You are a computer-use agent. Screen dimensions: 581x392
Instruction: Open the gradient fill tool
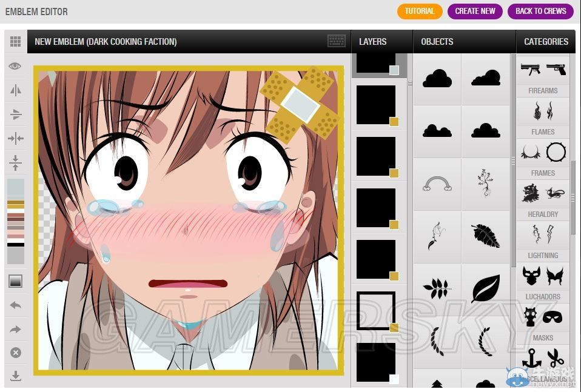pos(16,281)
